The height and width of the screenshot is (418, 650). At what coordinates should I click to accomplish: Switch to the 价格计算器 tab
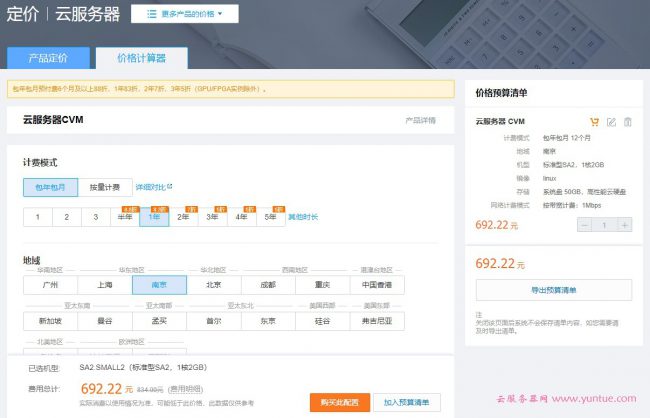tap(141, 58)
